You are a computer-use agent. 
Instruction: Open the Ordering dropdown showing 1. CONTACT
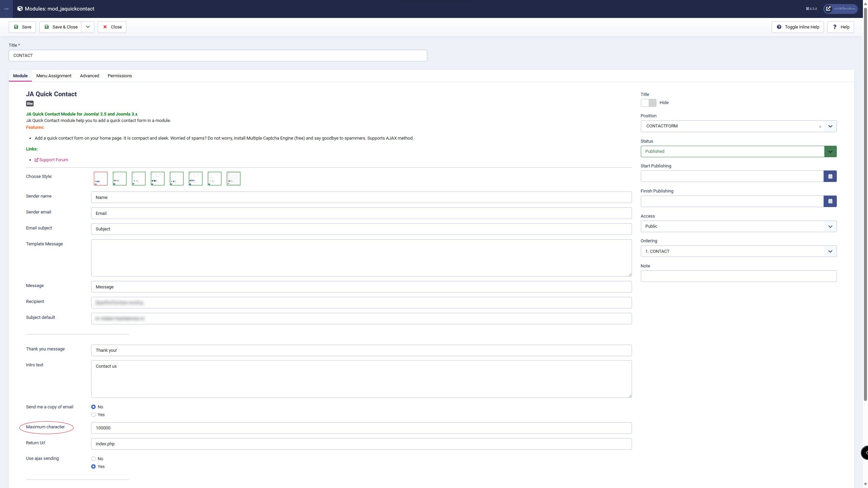tap(738, 251)
